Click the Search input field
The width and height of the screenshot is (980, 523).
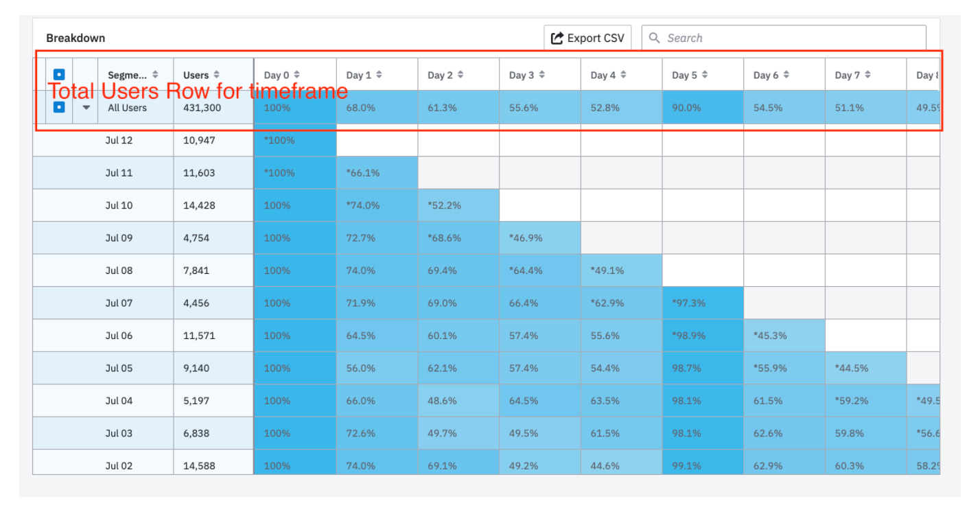pyautogui.click(x=784, y=38)
